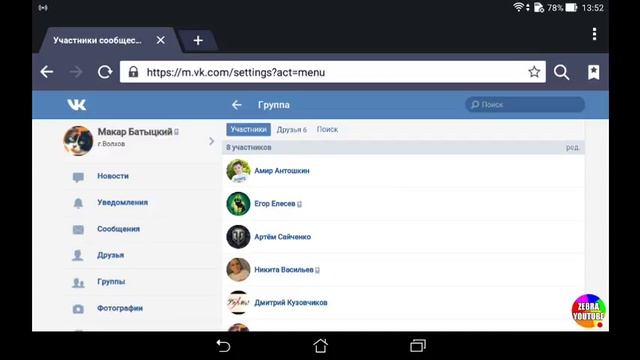Click the ред. edit link
Image resolution: width=640 pixels, height=360 pixels.
[x=573, y=147]
